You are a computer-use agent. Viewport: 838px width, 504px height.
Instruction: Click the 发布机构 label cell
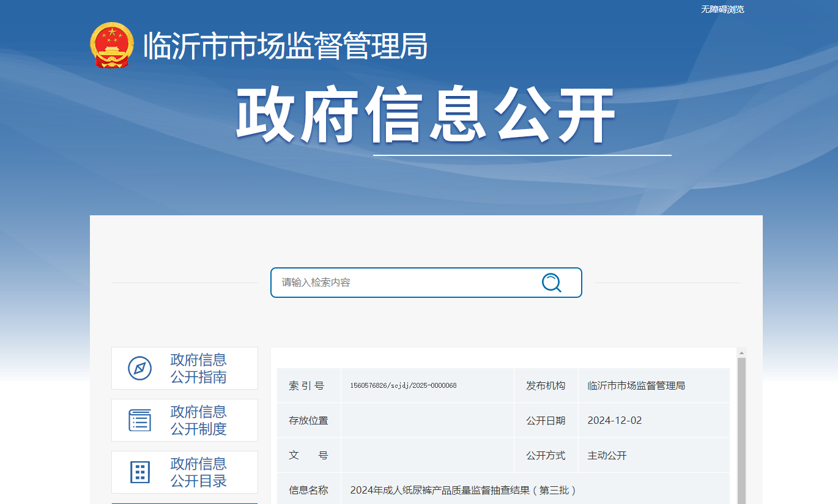546,385
